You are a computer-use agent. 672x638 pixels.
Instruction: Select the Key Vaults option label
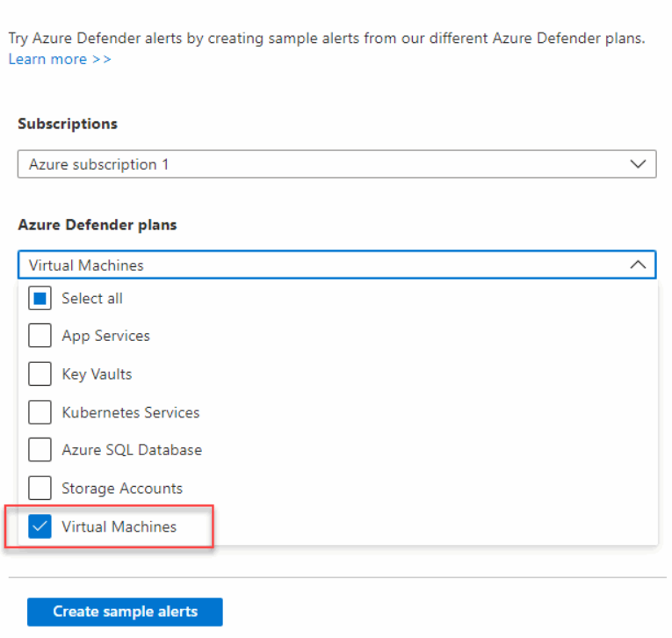tap(97, 374)
